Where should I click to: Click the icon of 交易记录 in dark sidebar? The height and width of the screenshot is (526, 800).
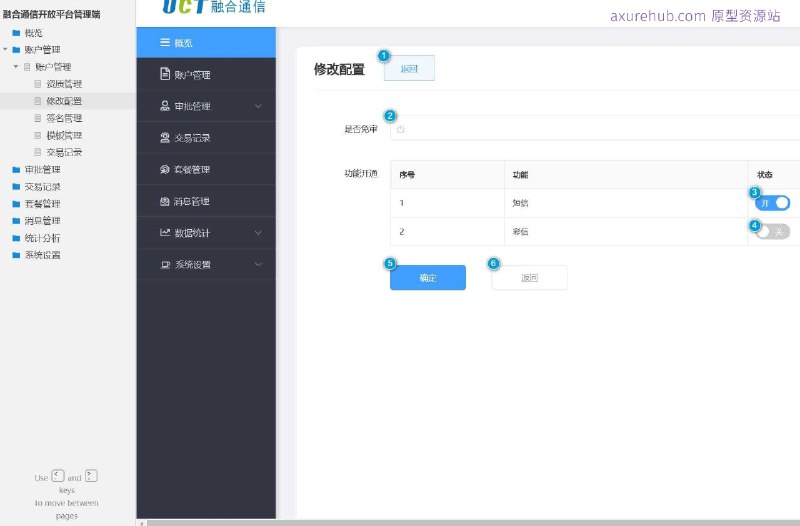point(165,137)
